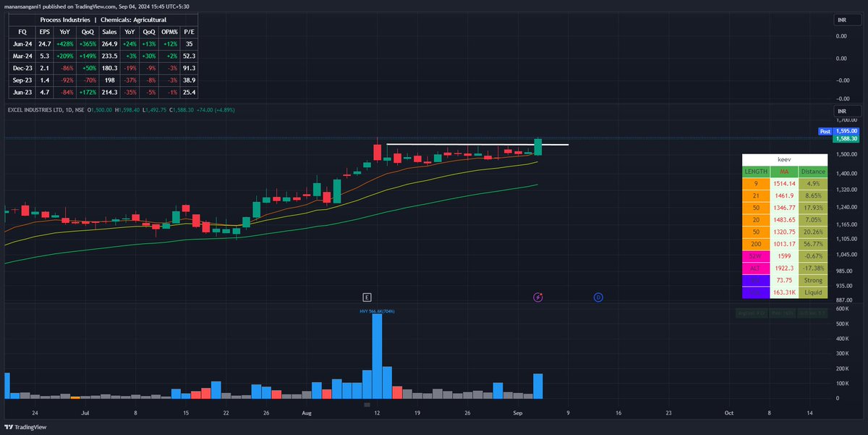Click the 1,595.00 post-market price label
This screenshot has height=435, width=868.
click(845, 132)
